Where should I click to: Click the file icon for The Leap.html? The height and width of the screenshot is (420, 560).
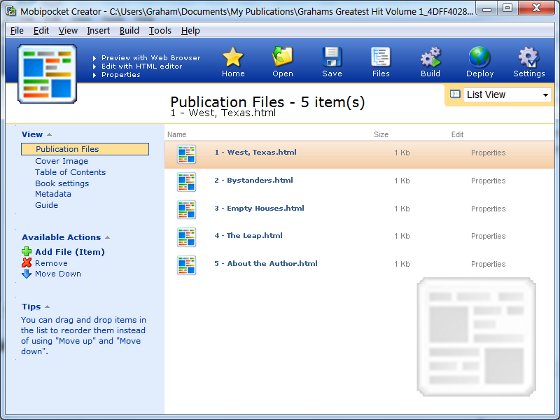click(186, 237)
